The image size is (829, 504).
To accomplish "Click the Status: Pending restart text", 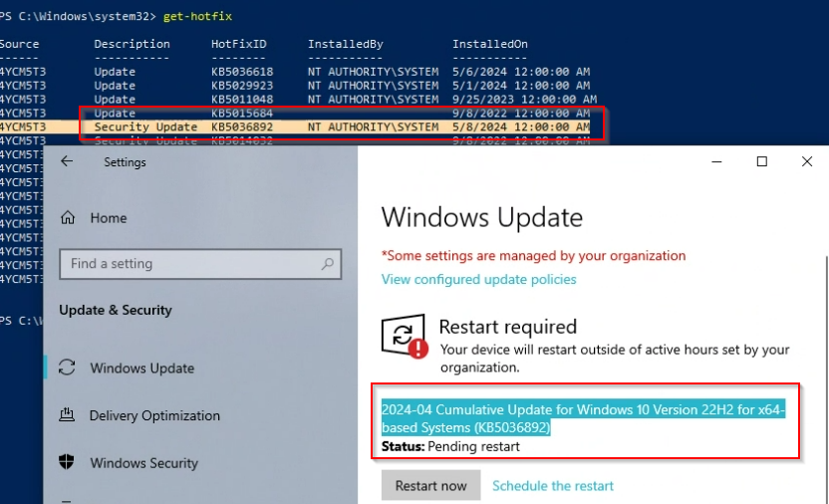I will [x=450, y=446].
